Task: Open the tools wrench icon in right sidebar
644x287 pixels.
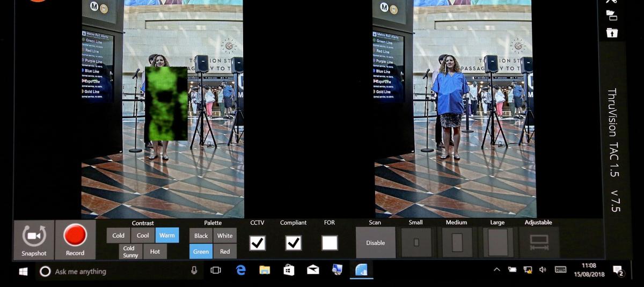Action: coord(611,2)
